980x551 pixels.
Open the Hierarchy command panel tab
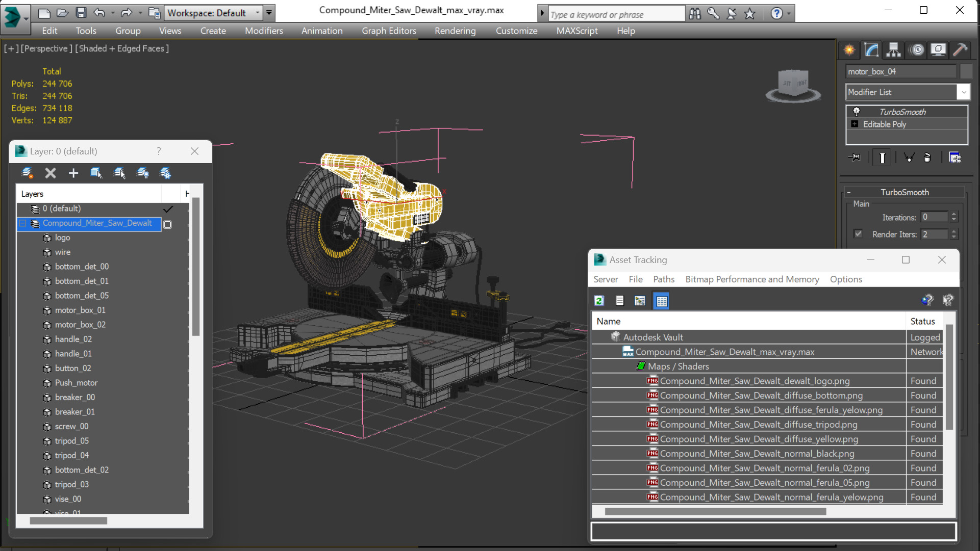893,49
